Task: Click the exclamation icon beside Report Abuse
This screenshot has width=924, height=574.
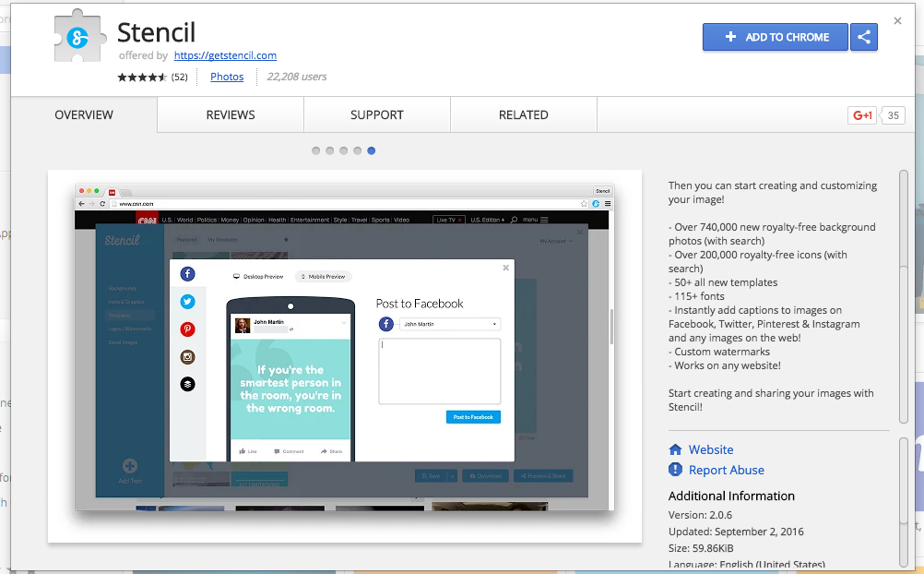Action: (x=675, y=470)
